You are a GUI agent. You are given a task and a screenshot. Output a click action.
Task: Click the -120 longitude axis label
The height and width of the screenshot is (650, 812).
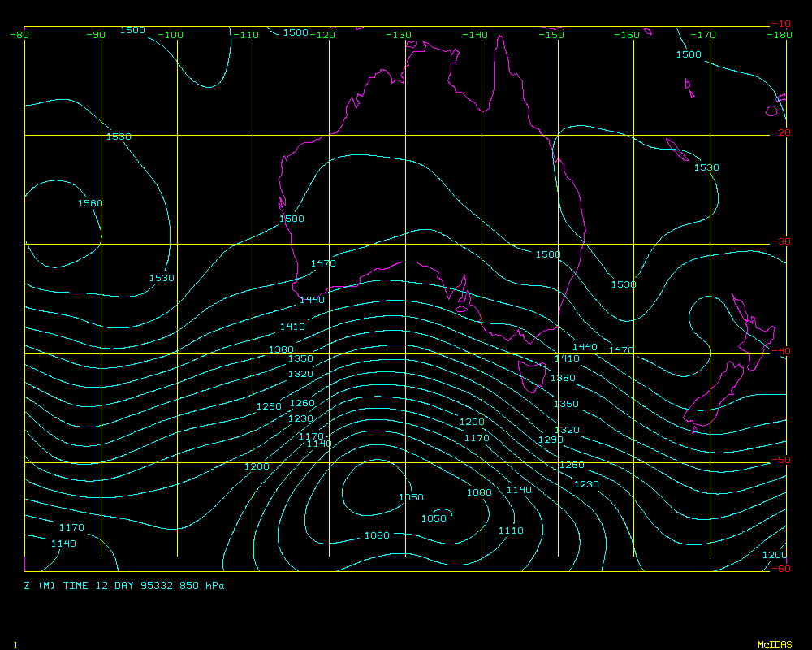pyautogui.click(x=324, y=35)
